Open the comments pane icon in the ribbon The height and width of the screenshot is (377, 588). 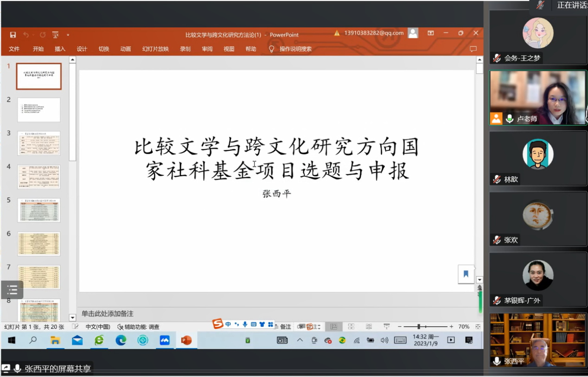pos(473,49)
